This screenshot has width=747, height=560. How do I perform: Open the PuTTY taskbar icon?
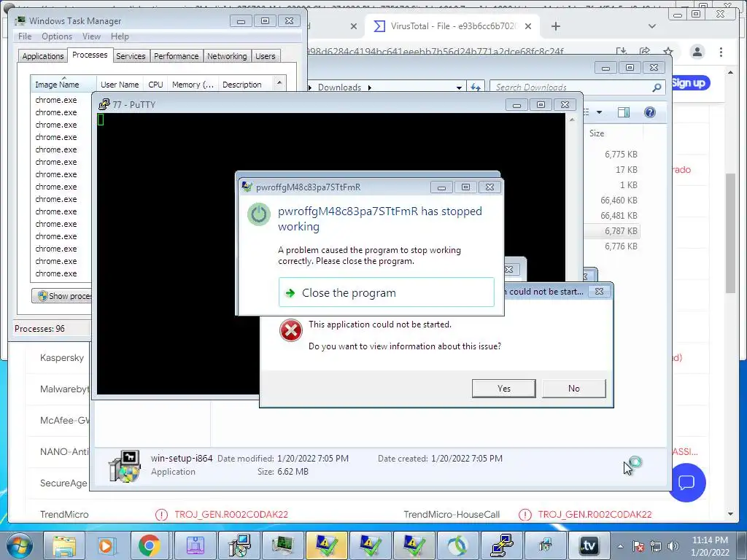point(501,546)
